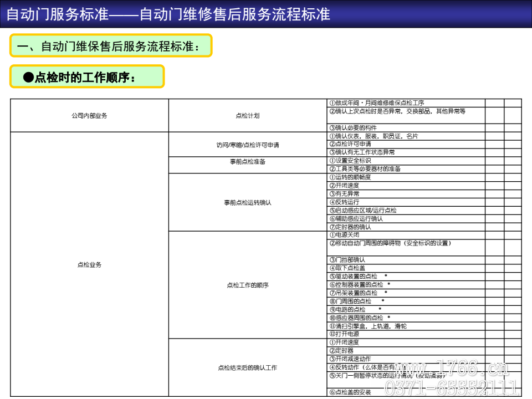Click the 公司内部业务 table cell

tap(89, 116)
